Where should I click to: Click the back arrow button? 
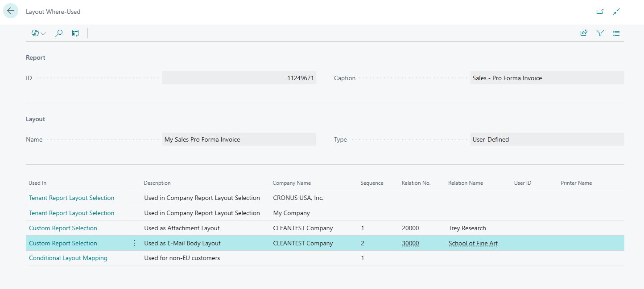tap(11, 11)
